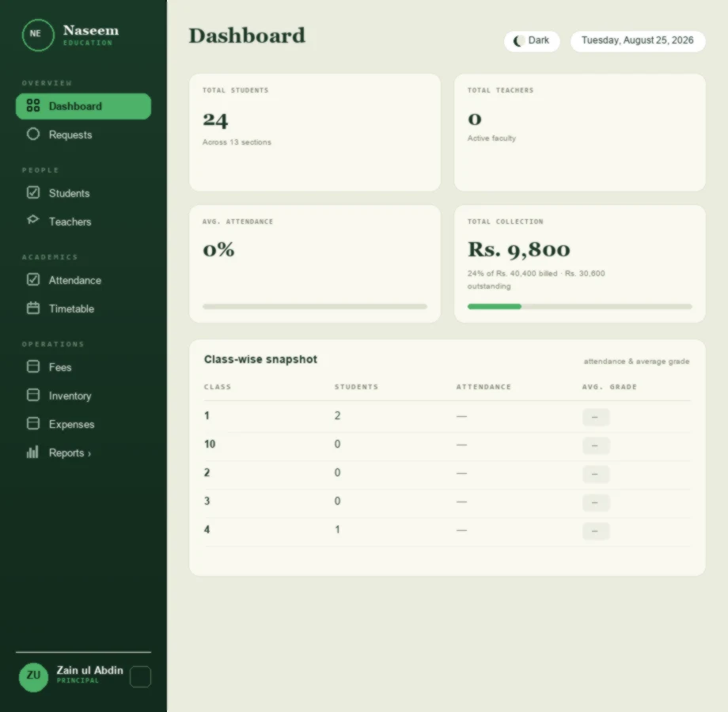Click the CLASS column header
The image size is (728, 712).
point(218,387)
